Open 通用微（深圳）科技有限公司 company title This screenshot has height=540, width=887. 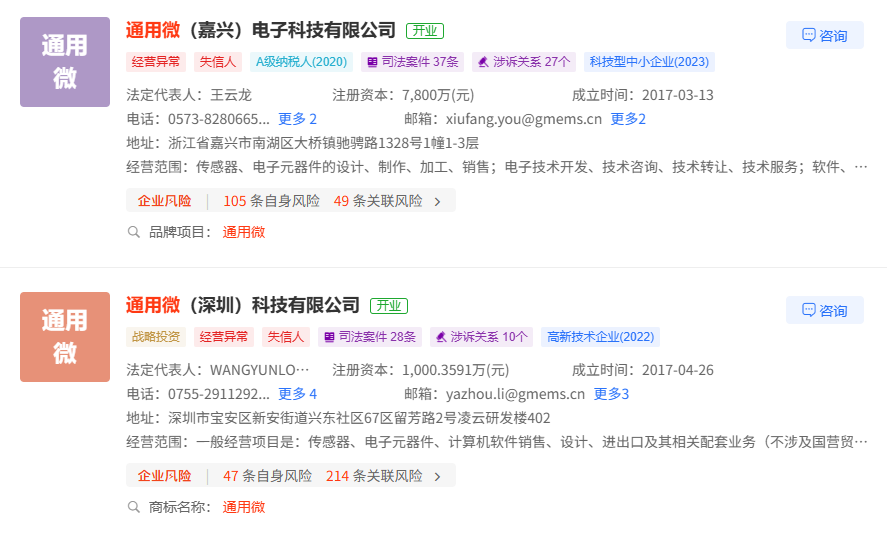(243, 305)
